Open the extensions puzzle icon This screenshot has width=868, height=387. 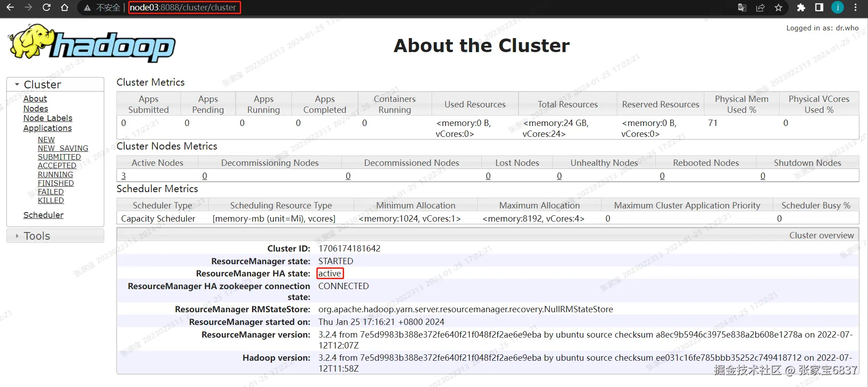[x=801, y=7]
